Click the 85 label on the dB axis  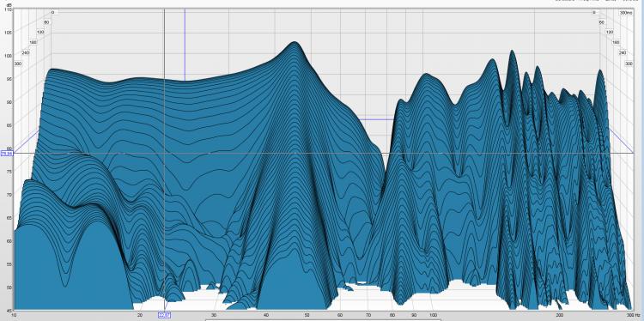point(10,125)
